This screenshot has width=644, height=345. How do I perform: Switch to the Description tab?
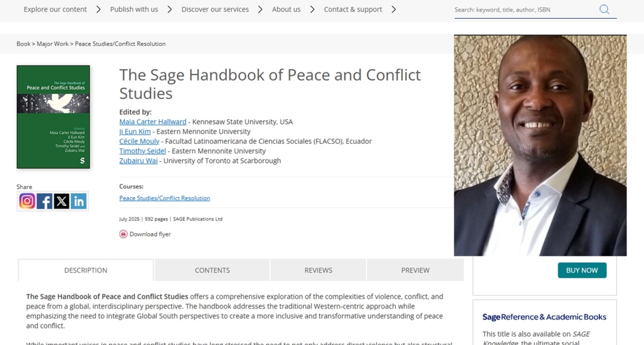click(85, 270)
